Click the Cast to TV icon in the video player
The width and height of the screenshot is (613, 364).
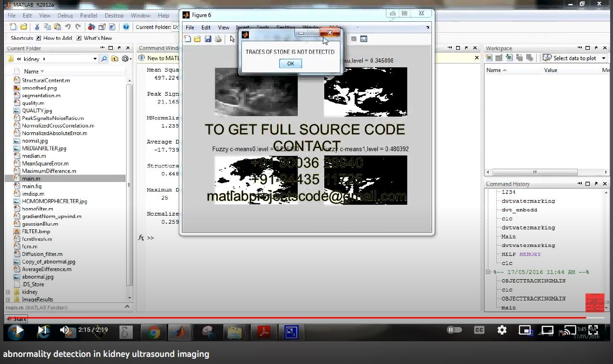coord(570,330)
